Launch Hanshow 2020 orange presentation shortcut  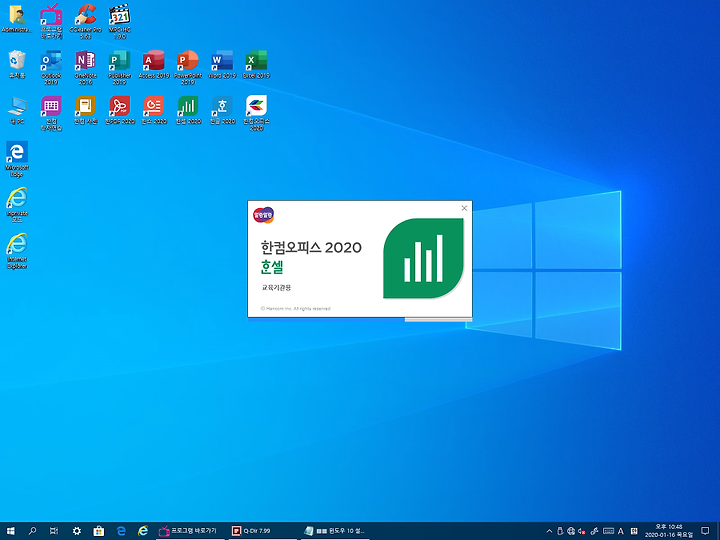point(154,110)
